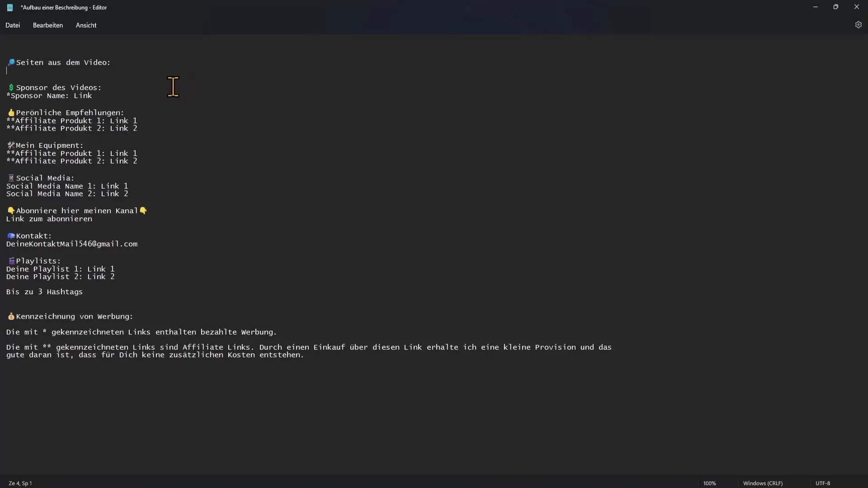Click the minimize window button
868x488 pixels.
coord(816,7)
